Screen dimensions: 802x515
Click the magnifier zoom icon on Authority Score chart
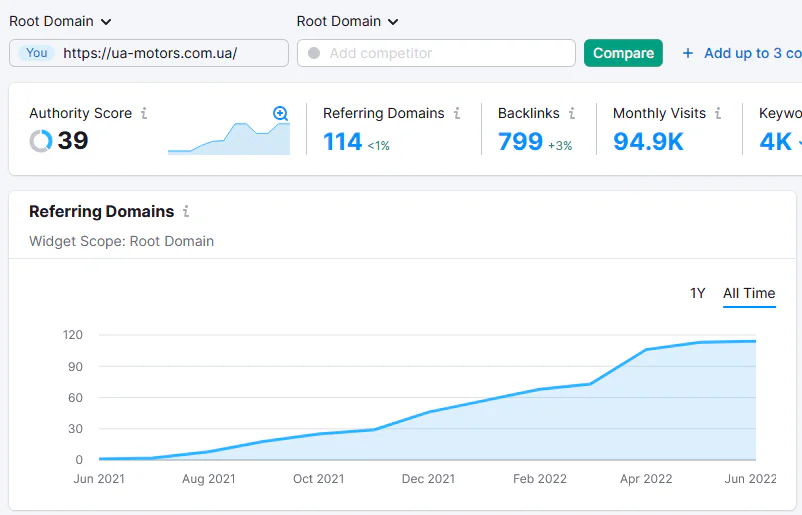(x=280, y=113)
